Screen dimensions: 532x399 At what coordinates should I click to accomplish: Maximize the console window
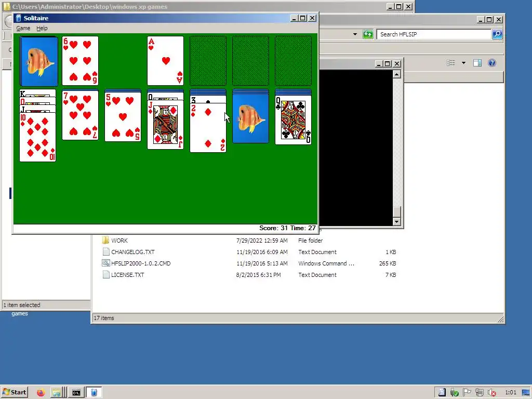tap(388, 64)
